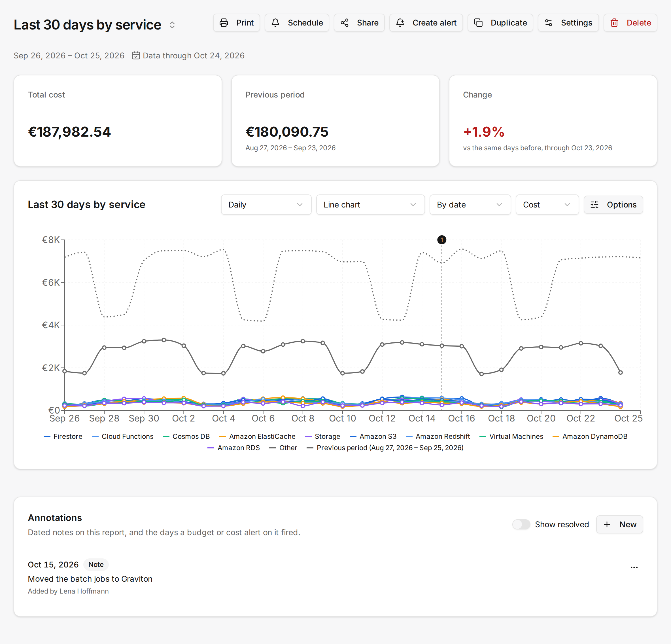
Task: Toggle Amazon RDS legend entry
Action: 234,448
